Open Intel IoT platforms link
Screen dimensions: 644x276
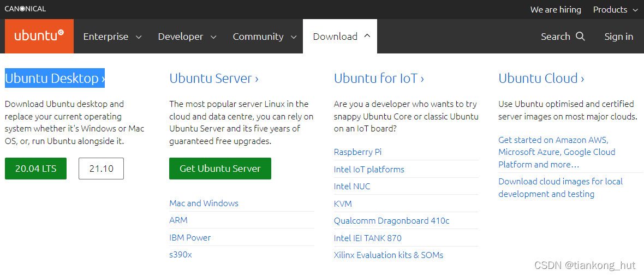[x=369, y=169]
